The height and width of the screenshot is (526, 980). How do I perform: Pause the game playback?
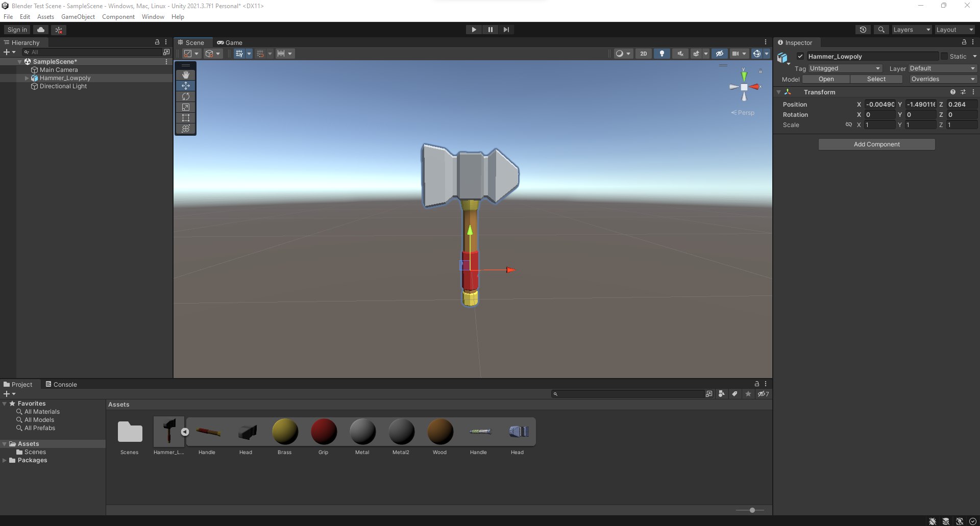point(490,30)
